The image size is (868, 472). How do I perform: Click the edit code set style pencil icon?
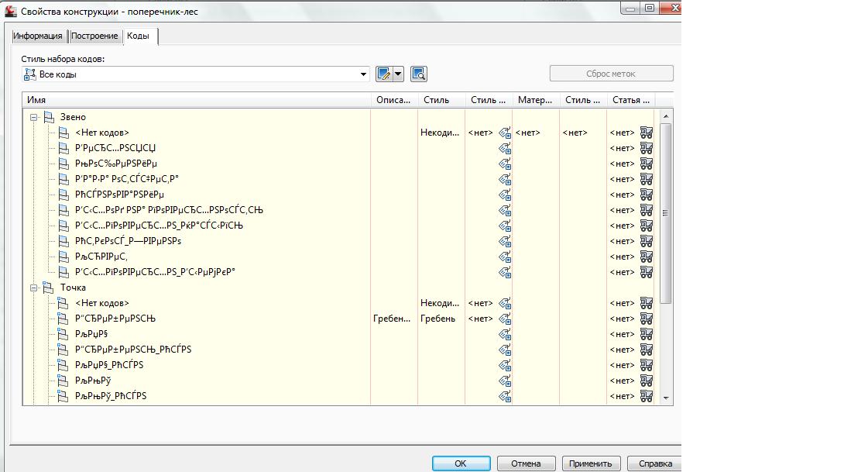coord(383,74)
